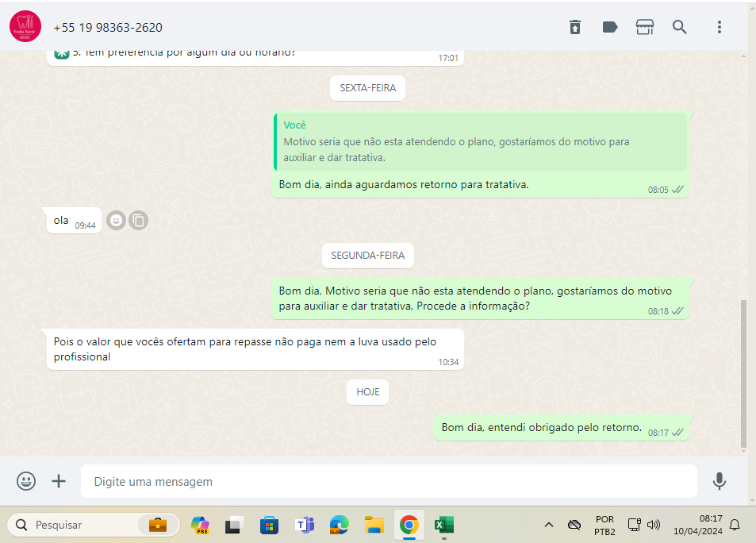Click the SEGUNDA-FEIRA date chip
The width and height of the screenshot is (756, 543).
[367, 256]
